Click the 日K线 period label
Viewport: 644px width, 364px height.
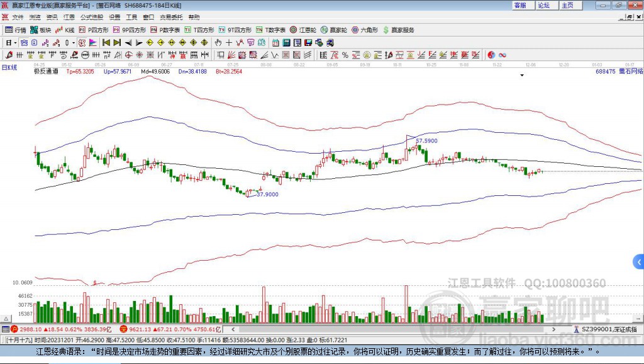9,67
